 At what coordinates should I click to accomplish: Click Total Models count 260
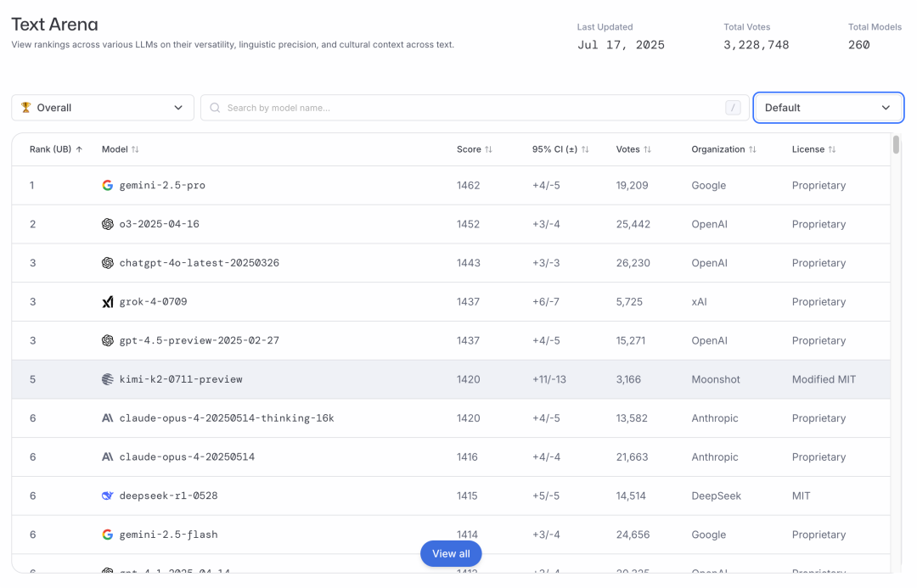(x=859, y=45)
